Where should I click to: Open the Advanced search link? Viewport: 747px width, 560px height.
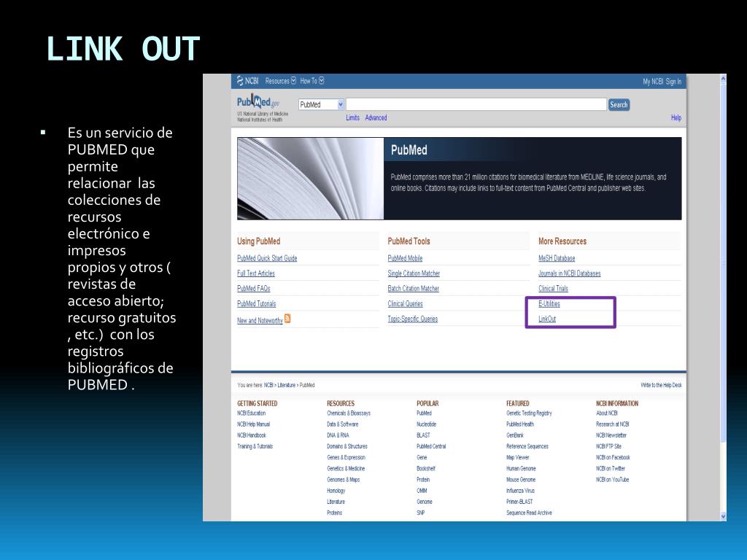click(x=376, y=117)
